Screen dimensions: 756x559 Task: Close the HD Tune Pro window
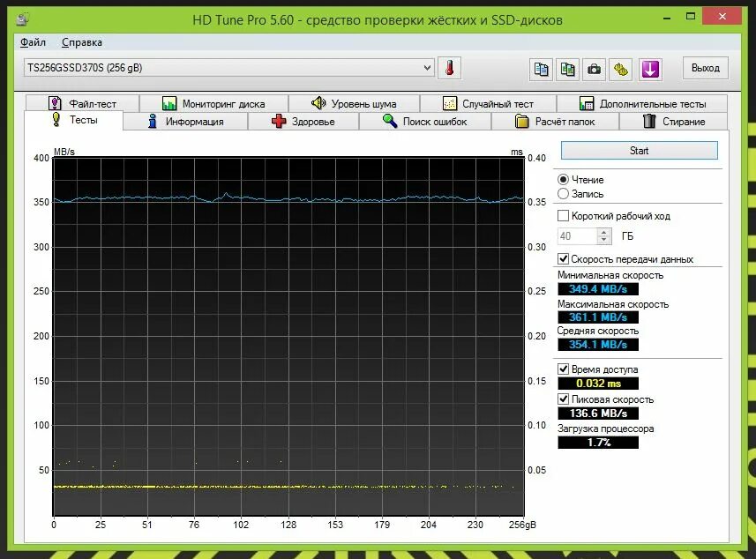pos(722,17)
